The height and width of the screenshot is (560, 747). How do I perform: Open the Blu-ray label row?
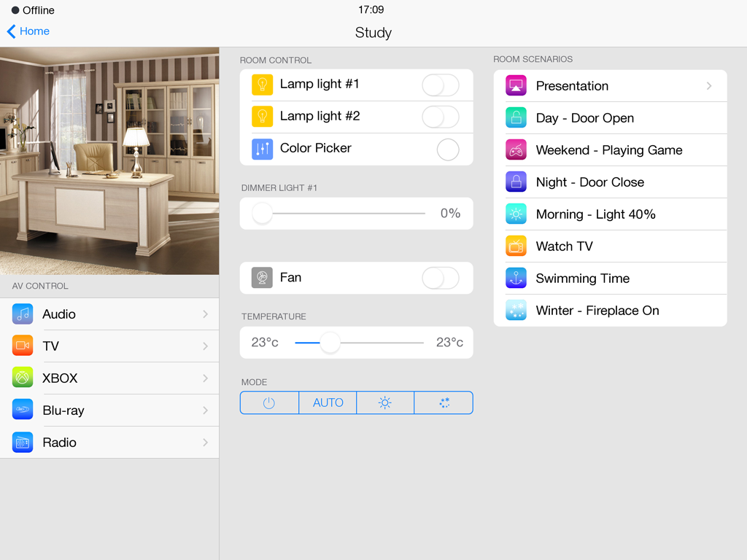[x=109, y=410]
